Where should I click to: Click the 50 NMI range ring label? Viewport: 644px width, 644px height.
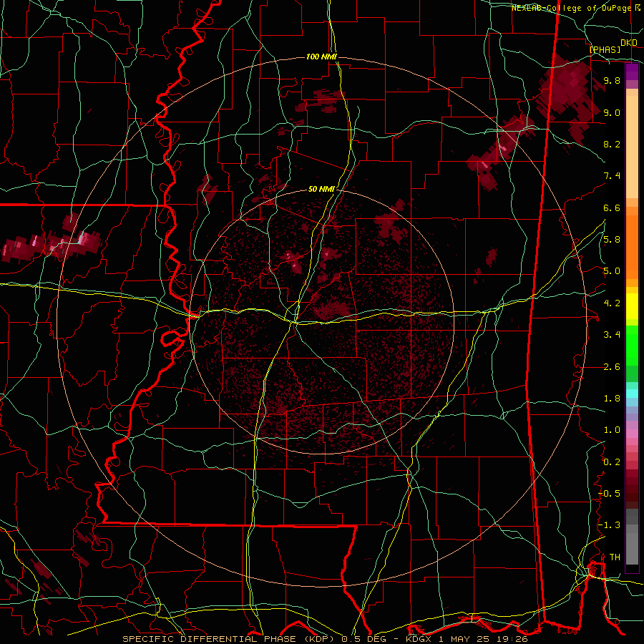(321, 189)
